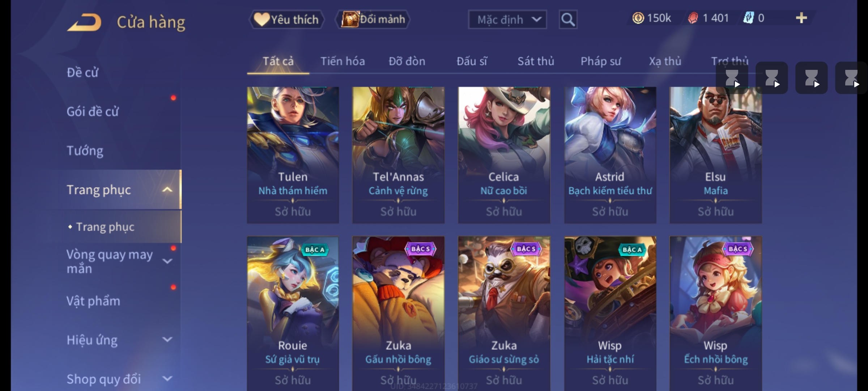Switch to the Sát thủ tab
868x391 pixels.
[x=536, y=61]
